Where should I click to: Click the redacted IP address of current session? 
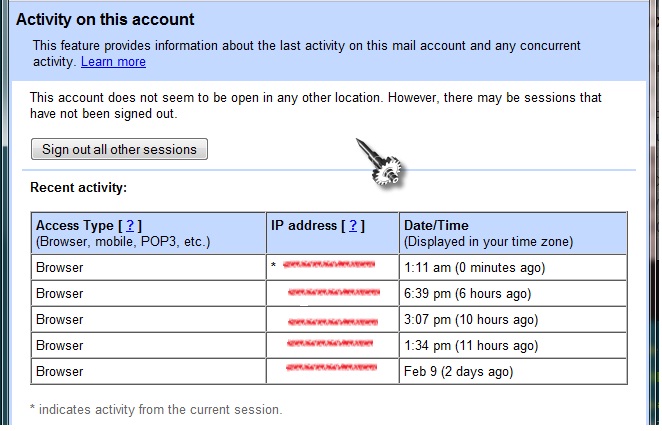[329, 265]
